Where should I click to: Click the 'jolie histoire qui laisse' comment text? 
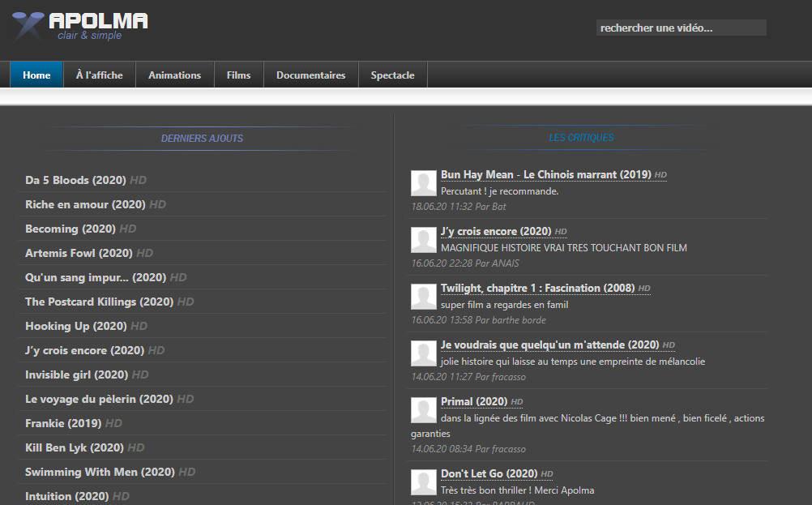(x=573, y=362)
